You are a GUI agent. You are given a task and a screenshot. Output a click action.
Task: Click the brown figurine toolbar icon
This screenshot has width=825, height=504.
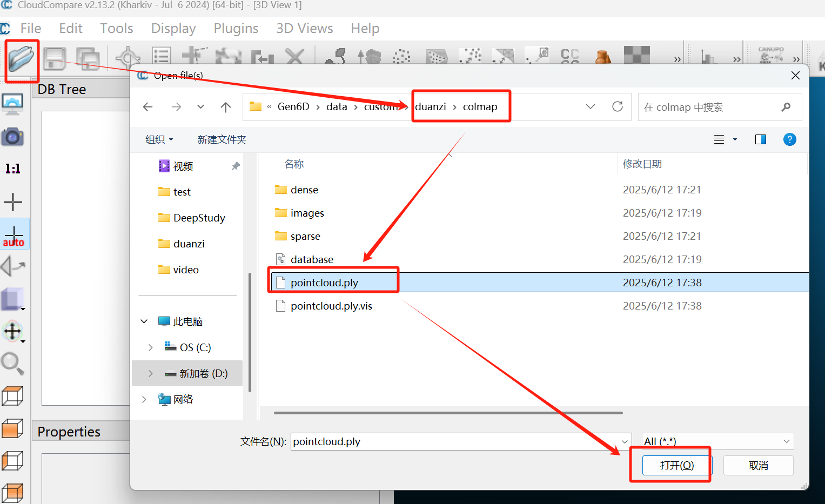click(x=603, y=56)
